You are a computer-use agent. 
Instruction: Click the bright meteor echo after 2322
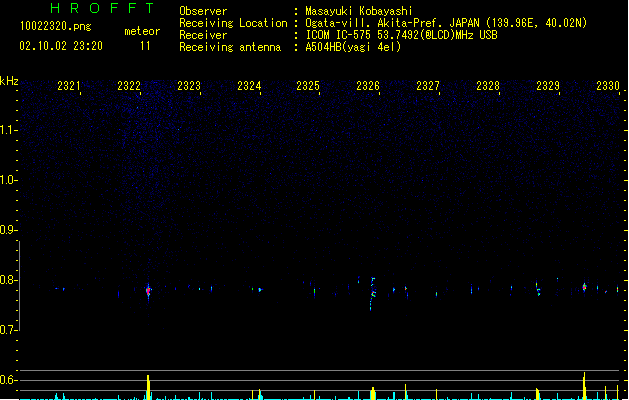pyautogui.click(x=148, y=290)
